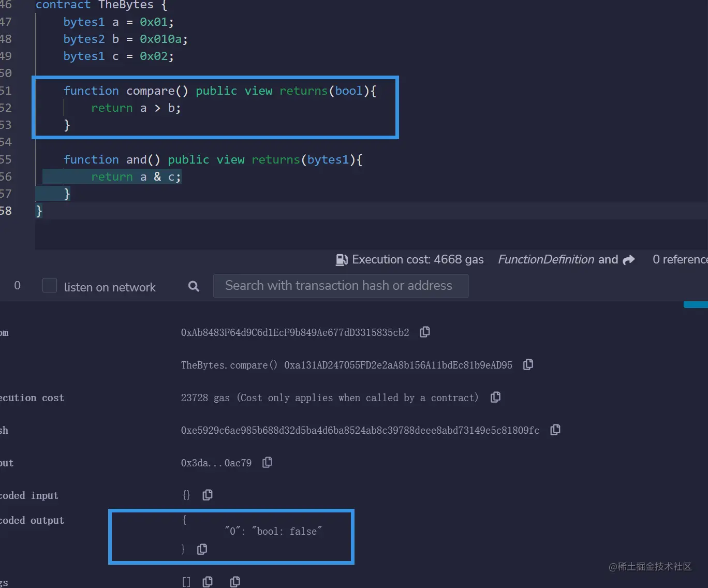Click line 51 function compare() declaration
The width and height of the screenshot is (708, 588).
(x=219, y=91)
